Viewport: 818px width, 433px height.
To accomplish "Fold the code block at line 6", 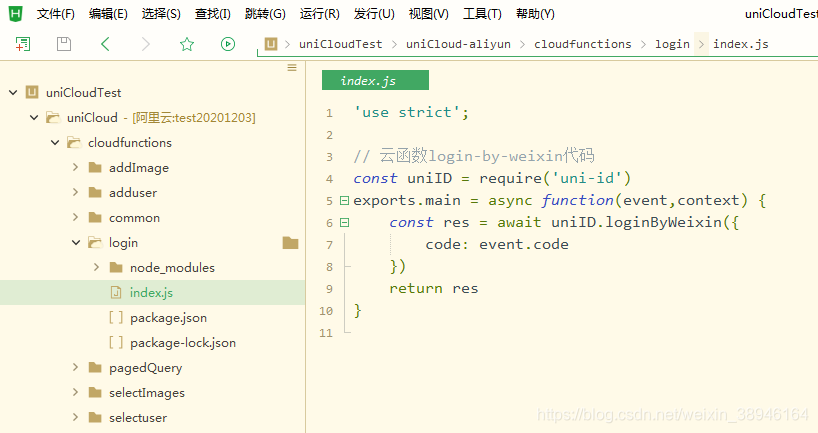I will [x=344, y=223].
